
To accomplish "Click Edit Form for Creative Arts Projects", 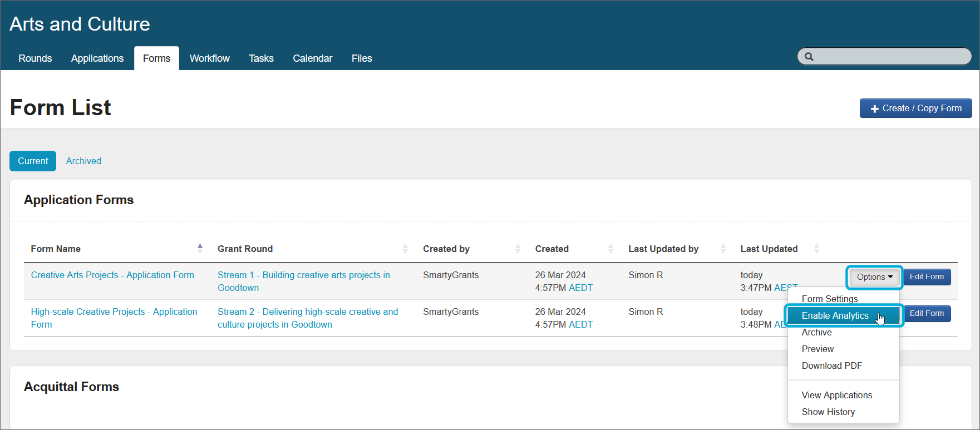I will click(927, 277).
